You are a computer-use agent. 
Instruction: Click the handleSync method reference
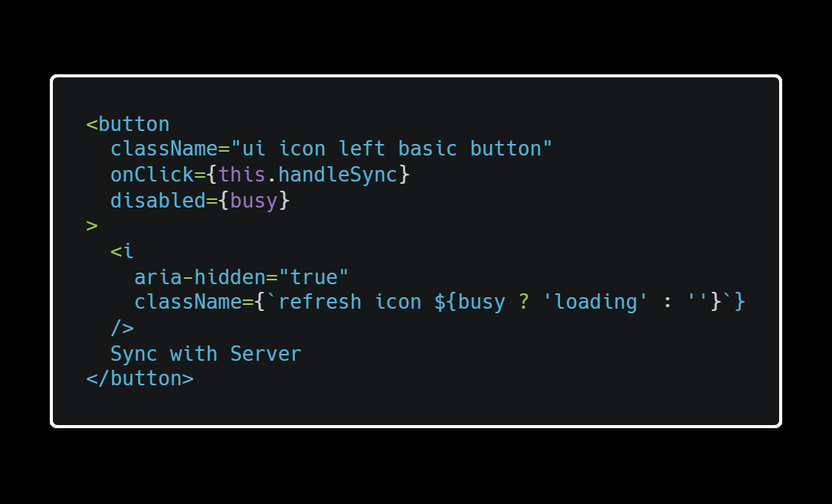point(338,175)
